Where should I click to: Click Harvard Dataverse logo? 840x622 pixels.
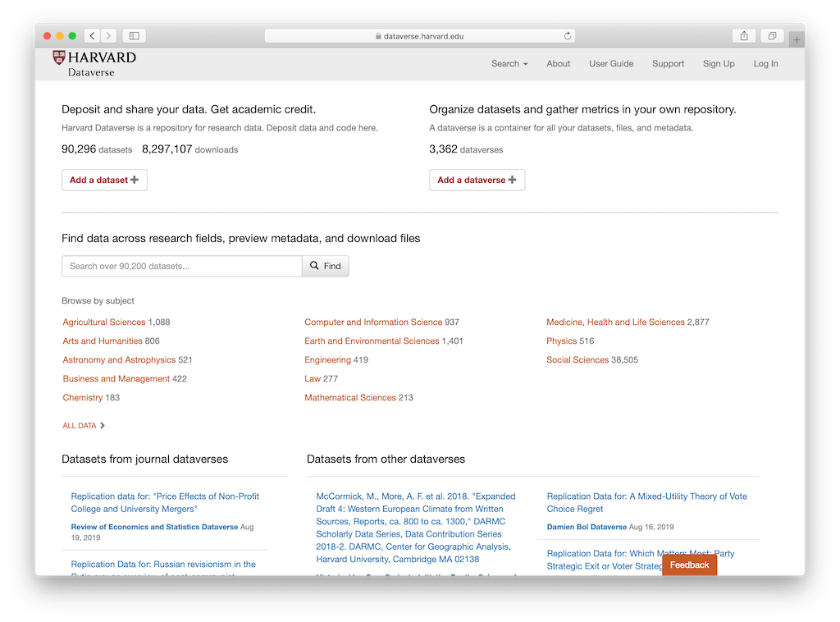(x=94, y=64)
